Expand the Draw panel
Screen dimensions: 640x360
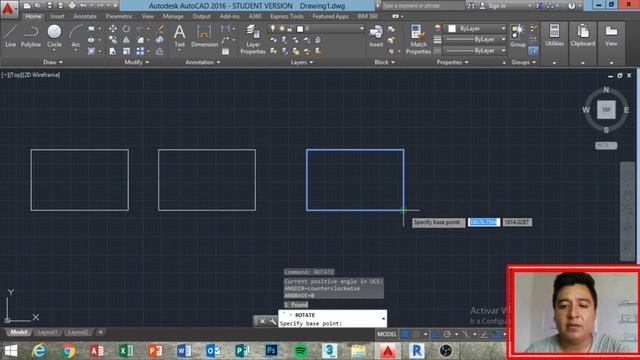click(53, 62)
